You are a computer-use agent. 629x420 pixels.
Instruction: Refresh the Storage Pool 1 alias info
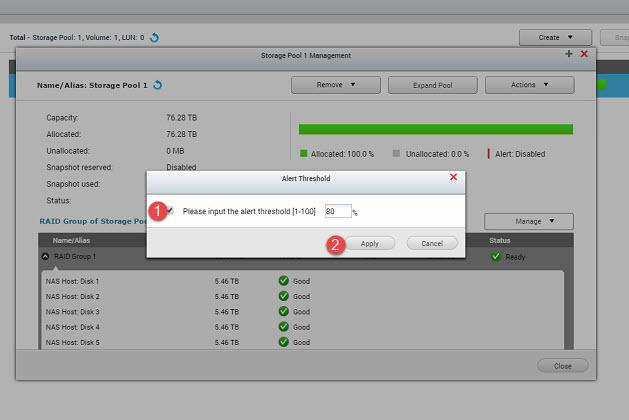click(158, 85)
